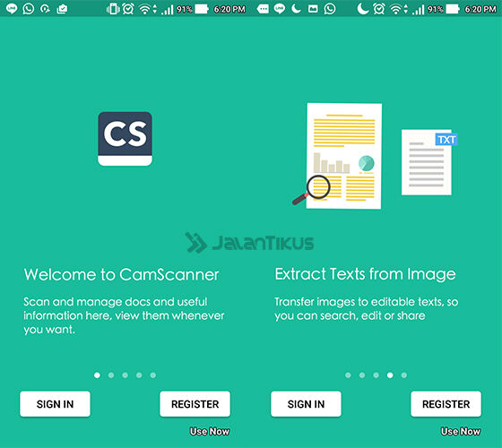
Task: Tap the 'Welcome to CamScanner' heading
Action: (x=122, y=274)
